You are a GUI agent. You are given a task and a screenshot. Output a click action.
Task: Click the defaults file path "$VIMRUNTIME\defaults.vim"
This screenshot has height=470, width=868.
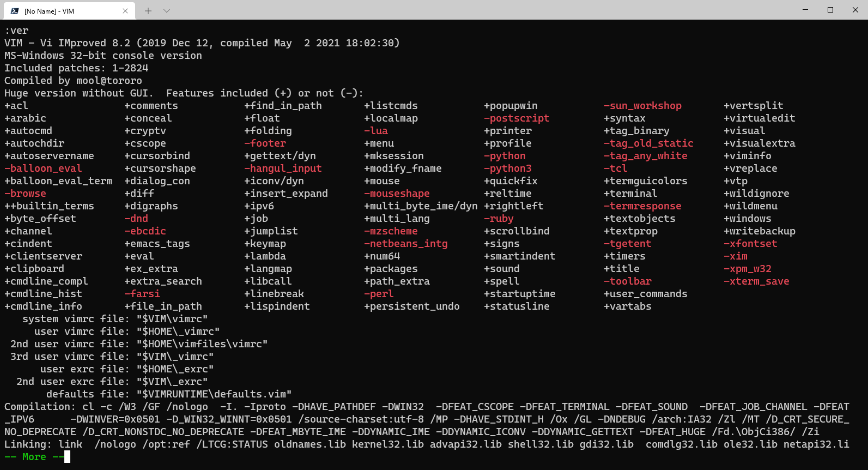click(214, 394)
